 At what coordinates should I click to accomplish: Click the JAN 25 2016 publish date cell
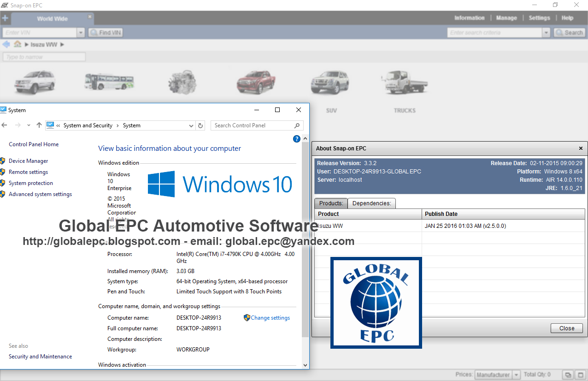click(x=504, y=226)
